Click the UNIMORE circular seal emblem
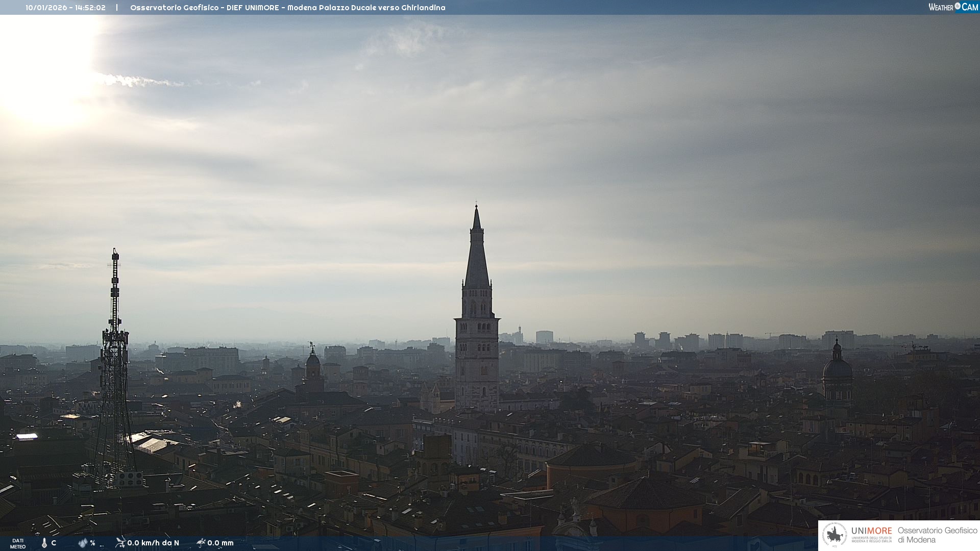Screen dimensions: 980x551 (x=835, y=535)
